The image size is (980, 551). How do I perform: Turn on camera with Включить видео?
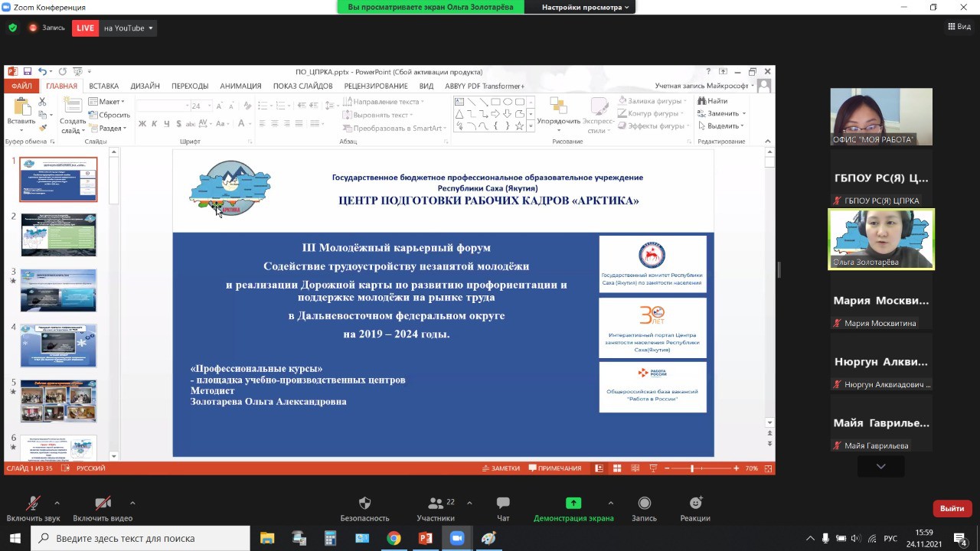[103, 509]
